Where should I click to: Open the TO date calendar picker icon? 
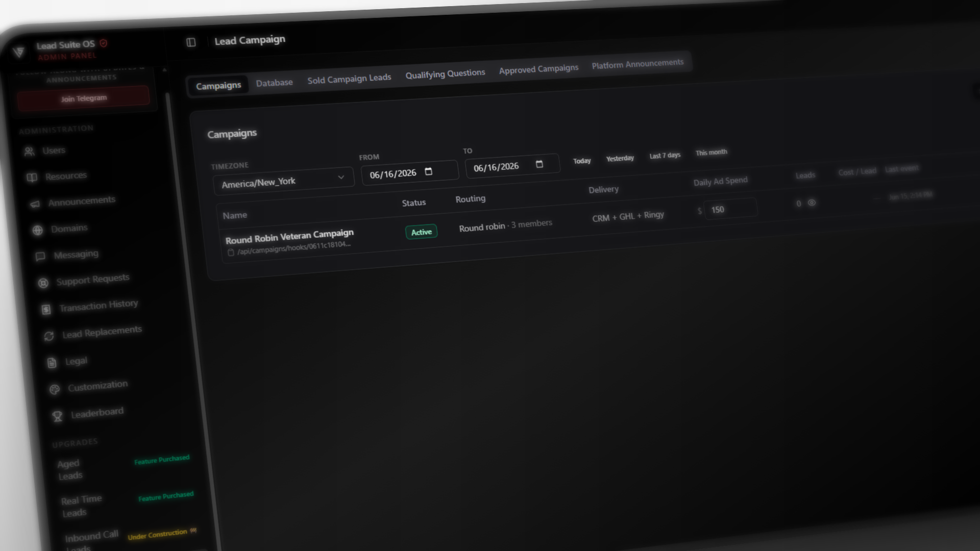point(539,164)
